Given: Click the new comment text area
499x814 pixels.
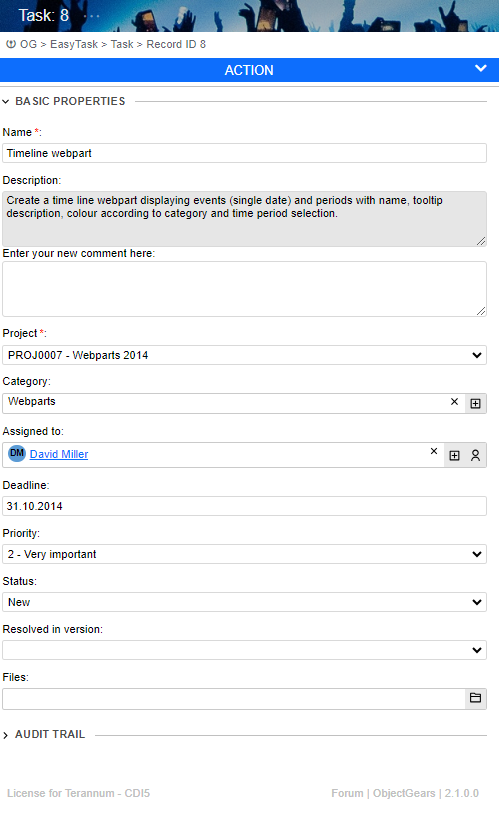Looking at the screenshot, I should point(244,289).
